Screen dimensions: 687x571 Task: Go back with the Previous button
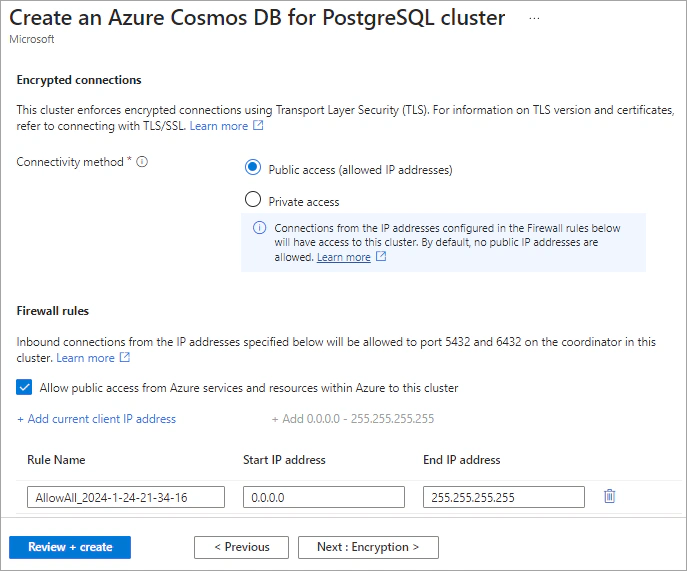point(241,547)
